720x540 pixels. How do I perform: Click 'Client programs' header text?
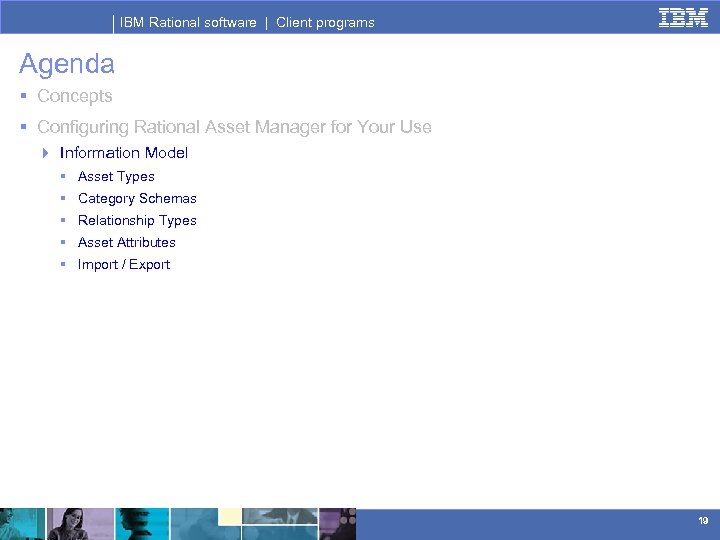(325, 22)
